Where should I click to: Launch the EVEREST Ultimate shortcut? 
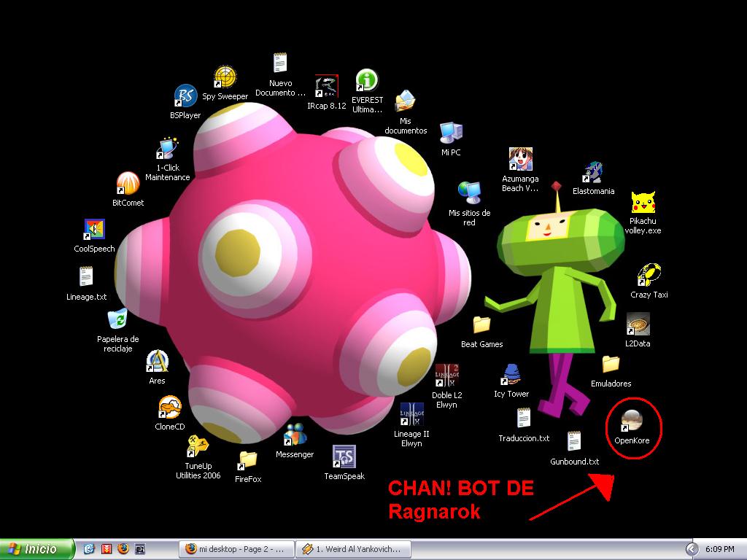tap(368, 80)
